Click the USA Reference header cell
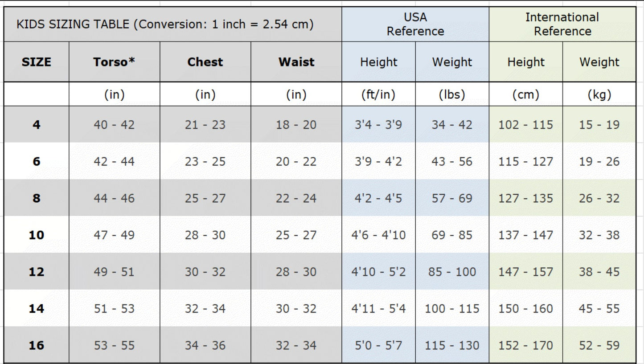The image size is (644, 364). pyautogui.click(x=415, y=24)
